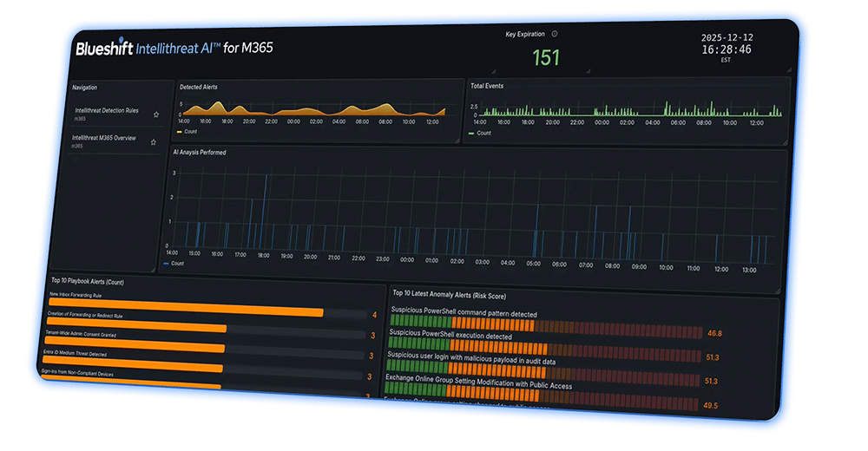The height and width of the screenshot is (451, 868).
Task: Click resize handle of Key Expiration panel
Action: click(x=589, y=71)
